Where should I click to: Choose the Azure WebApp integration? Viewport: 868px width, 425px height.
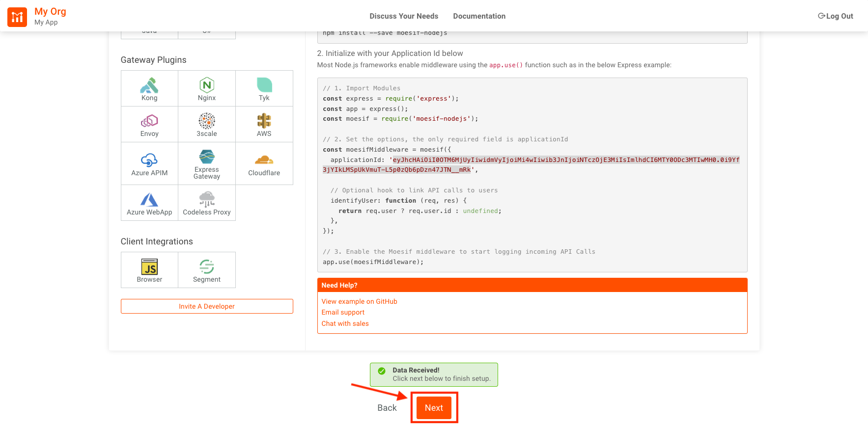149,203
